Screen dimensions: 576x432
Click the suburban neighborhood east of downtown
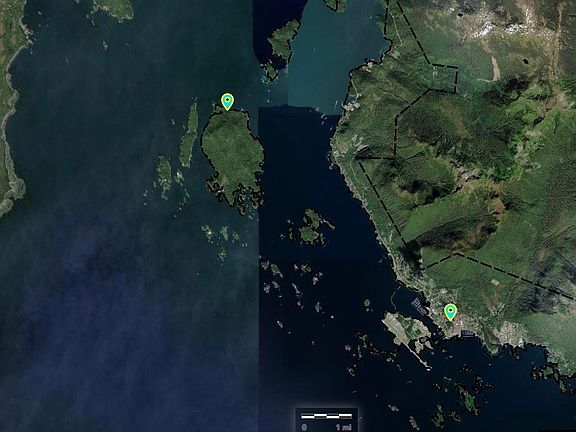click(x=511, y=334)
